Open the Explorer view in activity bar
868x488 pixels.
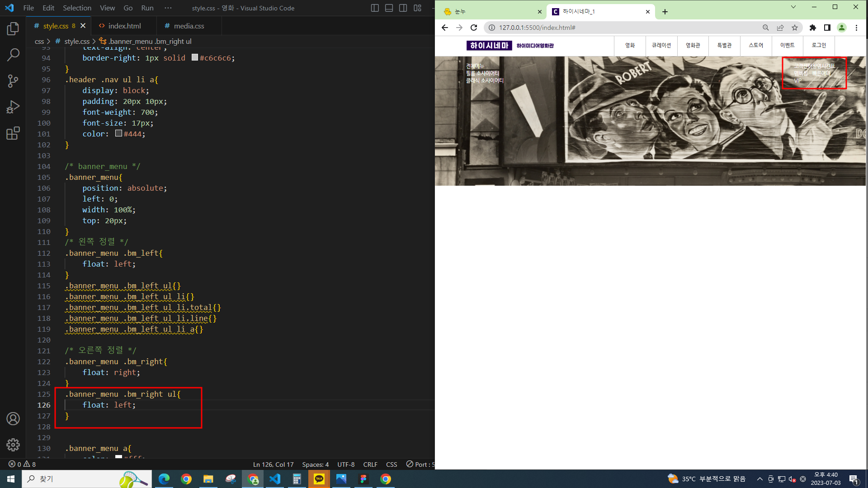click(x=13, y=29)
